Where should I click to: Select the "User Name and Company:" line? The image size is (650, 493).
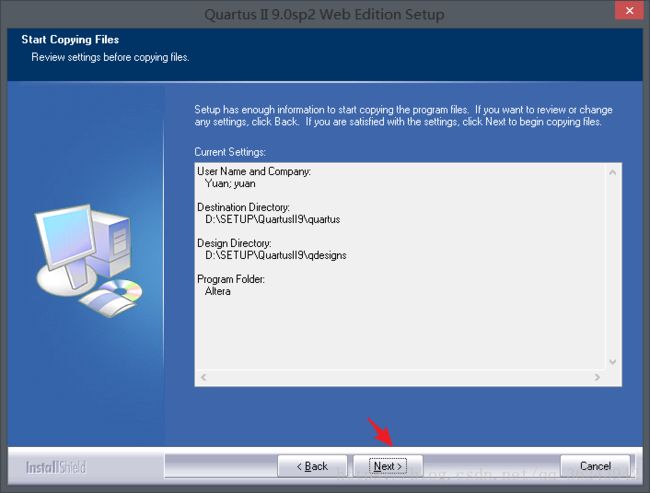click(254, 171)
